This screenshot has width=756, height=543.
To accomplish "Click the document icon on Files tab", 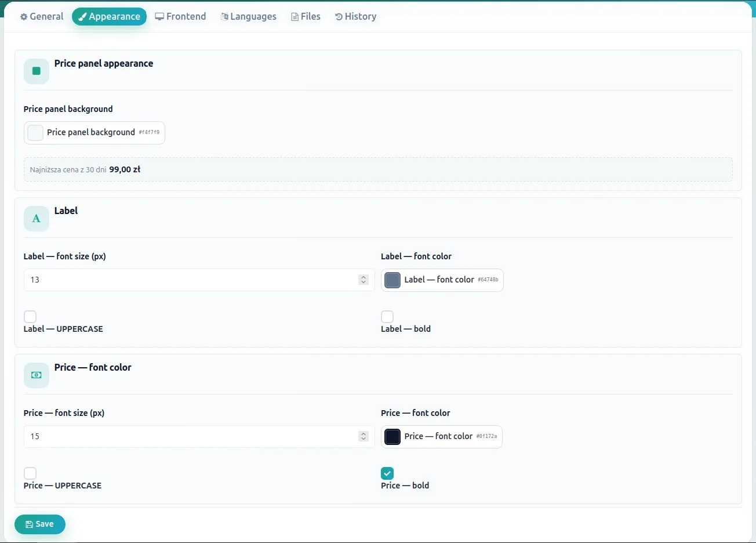I will (295, 17).
